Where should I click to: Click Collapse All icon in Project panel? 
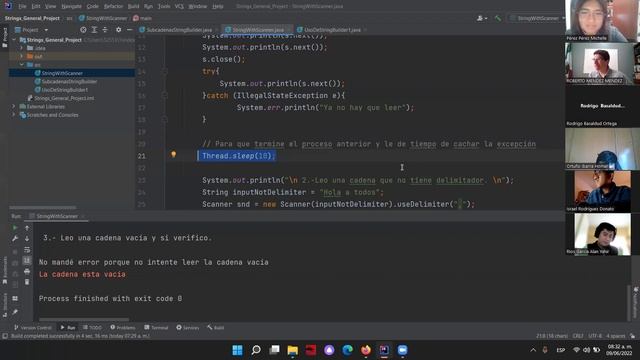105,30
